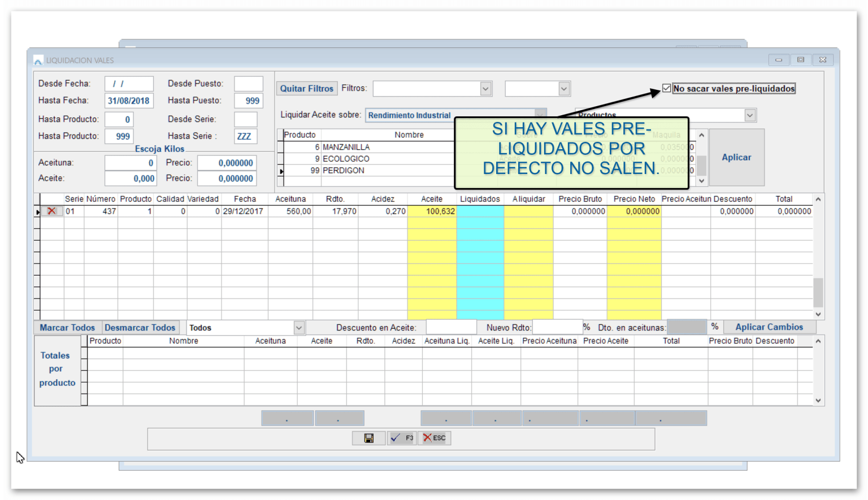Image resolution: width=868 pixels, height=500 pixels.
Task: Expand the Productos dropdown
Action: tap(749, 115)
